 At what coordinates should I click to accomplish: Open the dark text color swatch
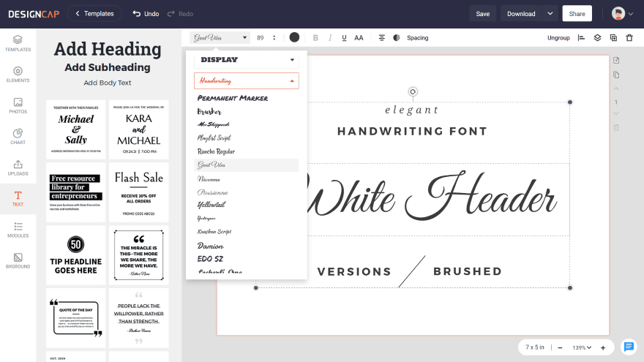click(294, 37)
